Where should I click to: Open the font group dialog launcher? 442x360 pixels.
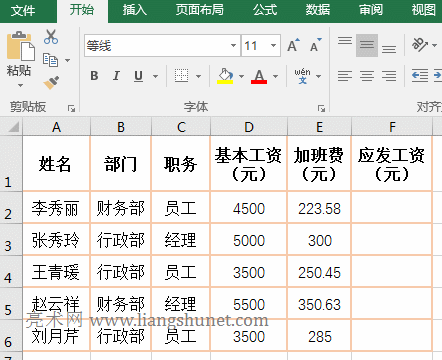(321, 108)
